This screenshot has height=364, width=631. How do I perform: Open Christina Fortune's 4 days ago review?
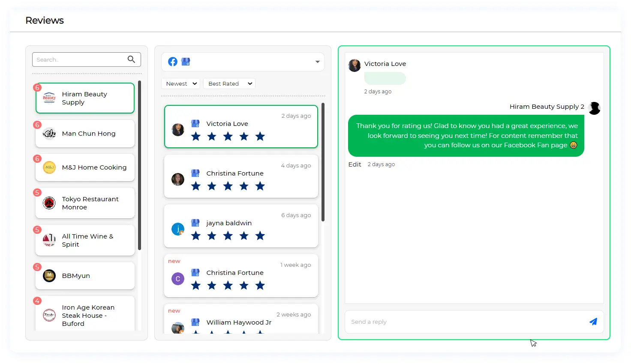coord(241,176)
